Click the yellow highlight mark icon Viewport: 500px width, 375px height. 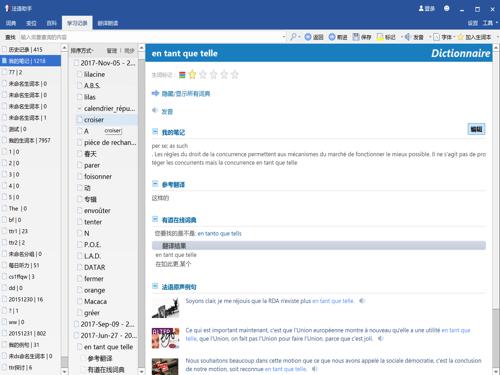(x=380, y=37)
